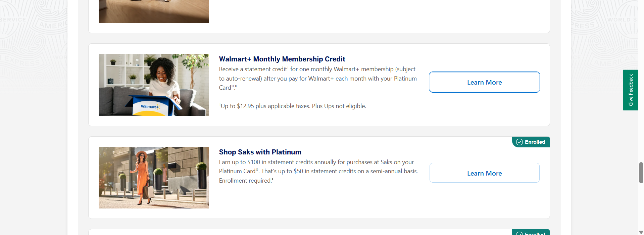Viewport: 644px width, 235px height.
Task: Click the woman shopping photo on the Saks card
Action: click(x=153, y=177)
